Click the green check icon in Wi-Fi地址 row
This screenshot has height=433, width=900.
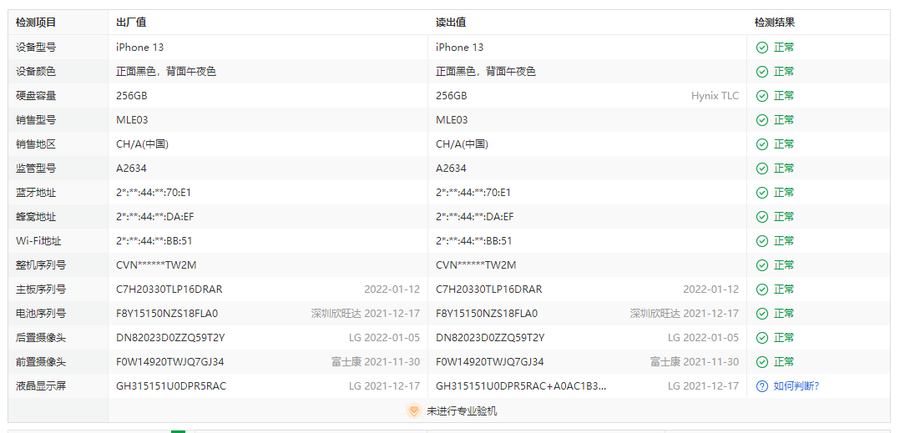[x=762, y=241]
